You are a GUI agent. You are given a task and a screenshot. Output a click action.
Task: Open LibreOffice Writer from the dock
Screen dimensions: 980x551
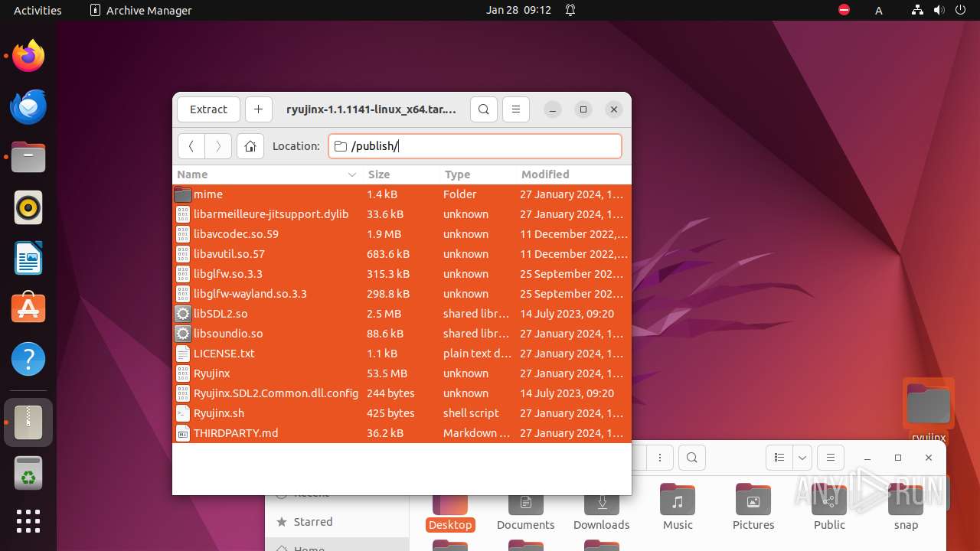tap(28, 258)
